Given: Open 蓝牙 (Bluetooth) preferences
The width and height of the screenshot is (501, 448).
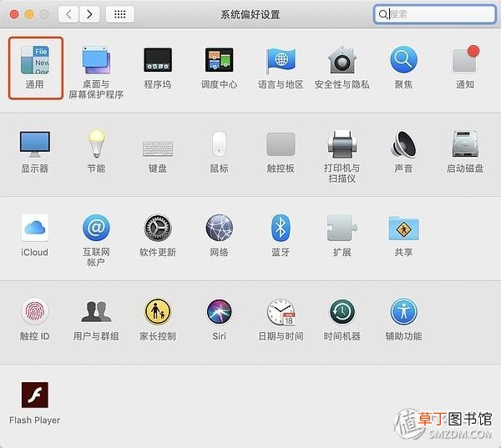Looking at the screenshot, I should click(281, 235).
